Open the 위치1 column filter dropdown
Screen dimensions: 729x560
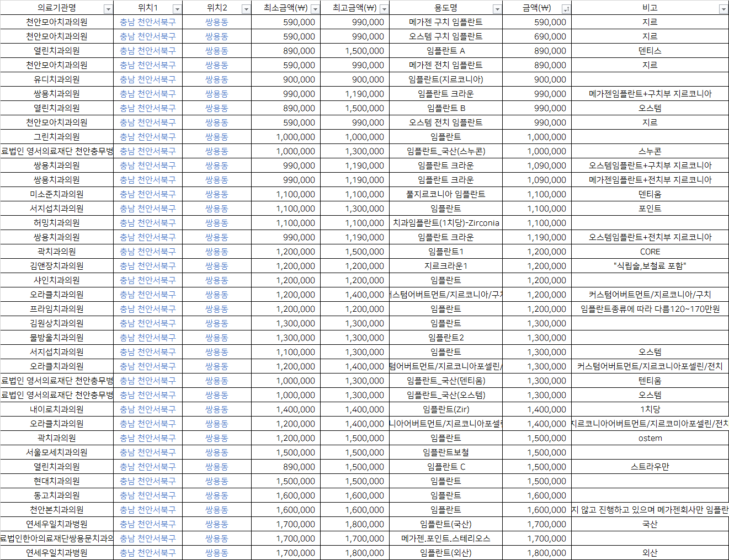177,9
